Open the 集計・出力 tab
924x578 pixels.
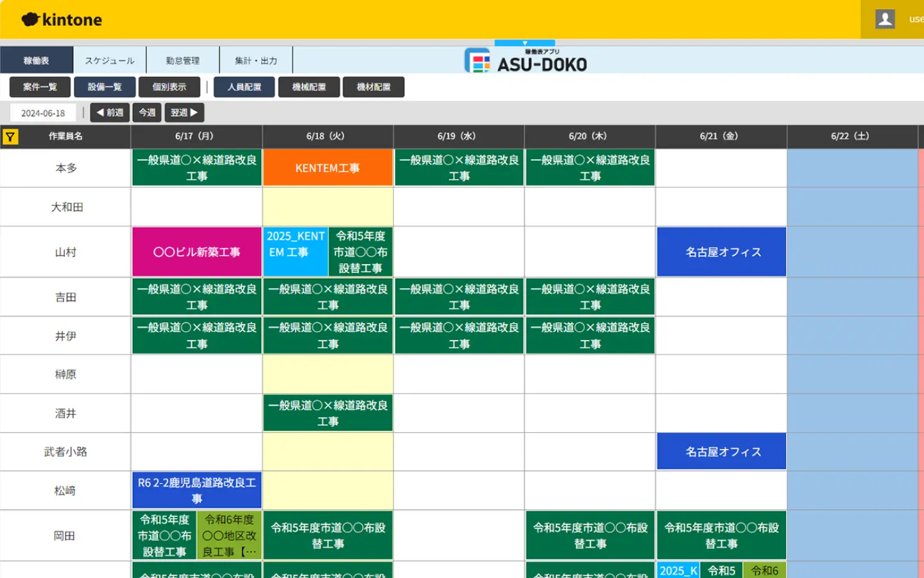tap(256, 60)
